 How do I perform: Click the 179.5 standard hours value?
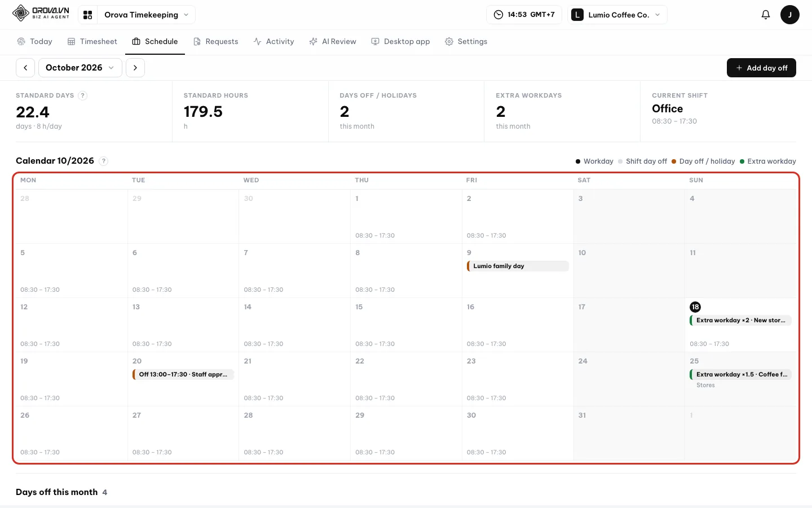[x=203, y=112]
